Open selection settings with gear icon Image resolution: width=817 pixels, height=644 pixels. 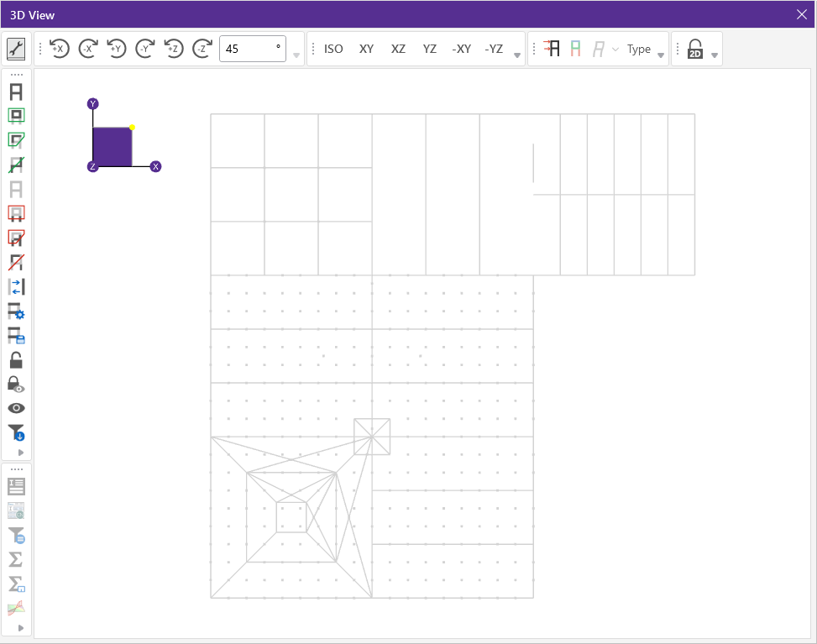coord(16,312)
